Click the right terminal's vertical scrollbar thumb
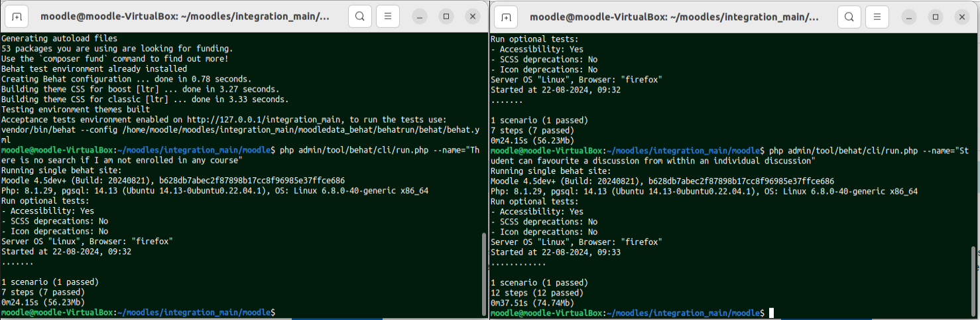980x320 pixels. tap(973, 281)
